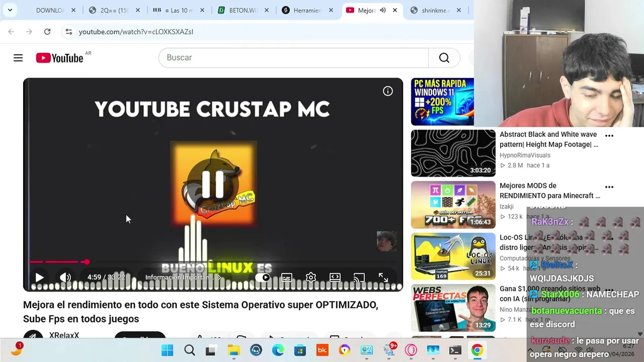Viewport: 644px width, 362px height.
Task: Click the 4:59 / 33:22 time display
Action: [106, 278]
